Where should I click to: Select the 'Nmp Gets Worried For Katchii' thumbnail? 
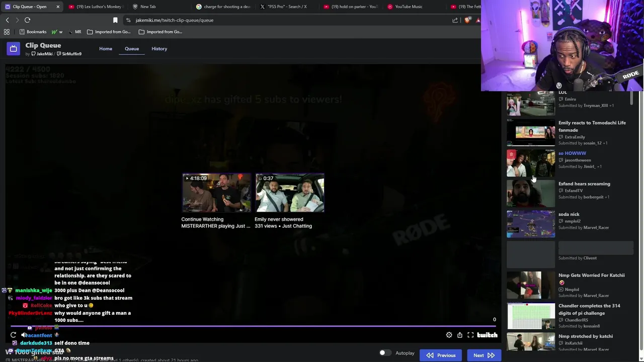click(x=531, y=285)
